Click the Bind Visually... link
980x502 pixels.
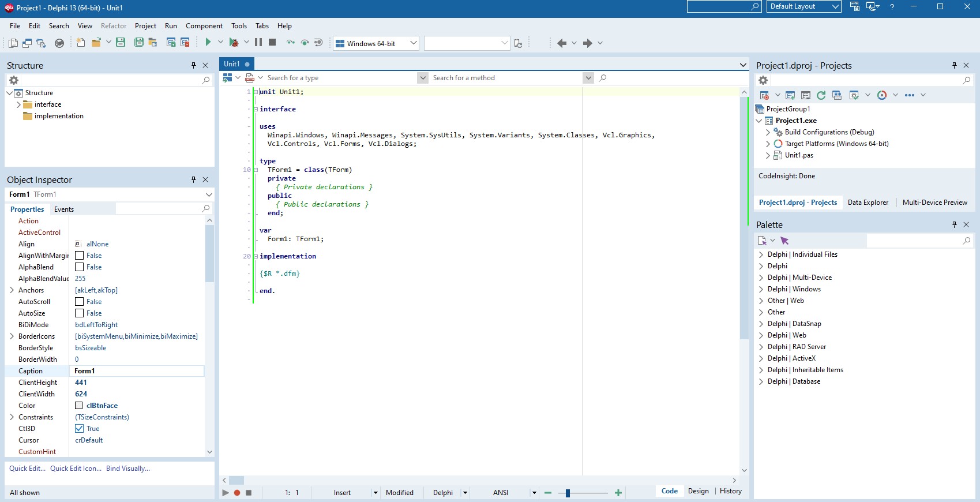coord(128,469)
